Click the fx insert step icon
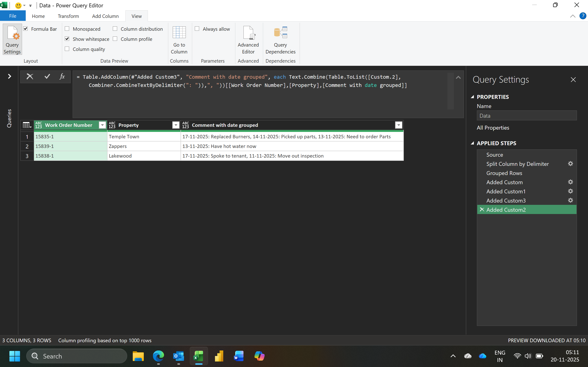This screenshot has width=588, height=367. (x=62, y=77)
